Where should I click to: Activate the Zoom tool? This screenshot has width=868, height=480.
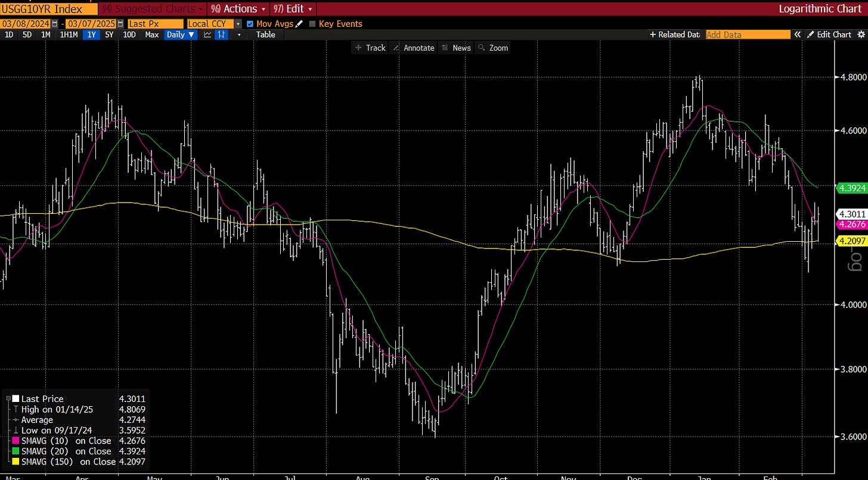coord(493,48)
